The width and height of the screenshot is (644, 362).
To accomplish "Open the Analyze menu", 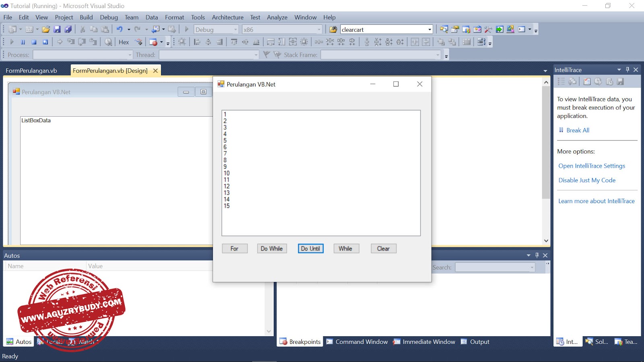I will [x=277, y=17].
